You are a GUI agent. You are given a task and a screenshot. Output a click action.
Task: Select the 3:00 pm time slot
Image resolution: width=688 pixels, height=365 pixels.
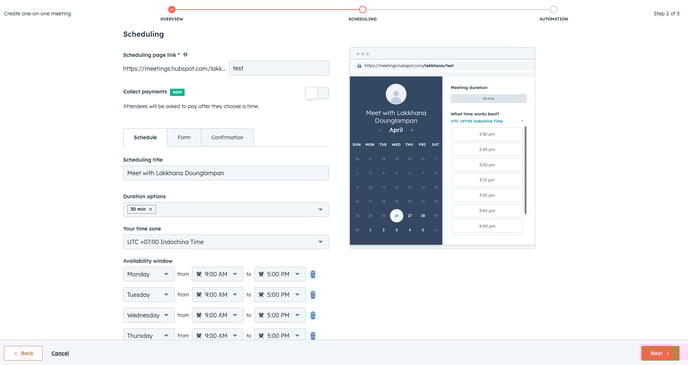[x=487, y=165]
